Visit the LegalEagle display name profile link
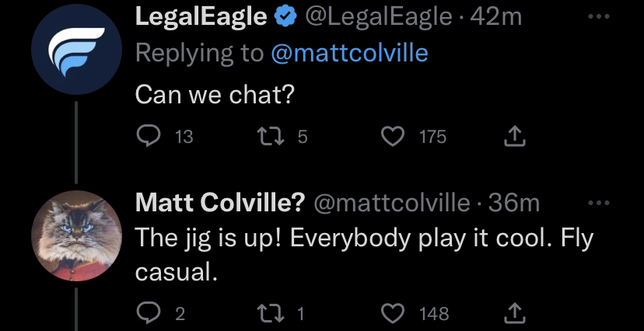The height and width of the screenshot is (331, 644). tap(201, 18)
